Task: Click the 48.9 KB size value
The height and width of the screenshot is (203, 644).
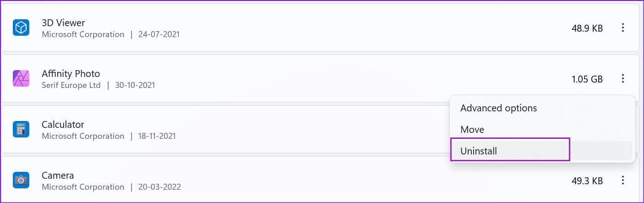Action: click(587, 28)
